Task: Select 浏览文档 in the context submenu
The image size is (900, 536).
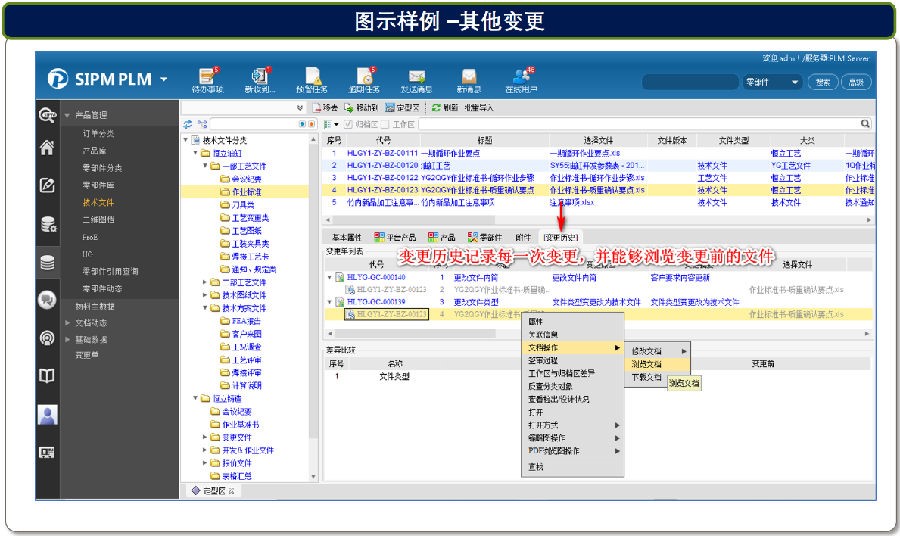Action: click(646, 365)
